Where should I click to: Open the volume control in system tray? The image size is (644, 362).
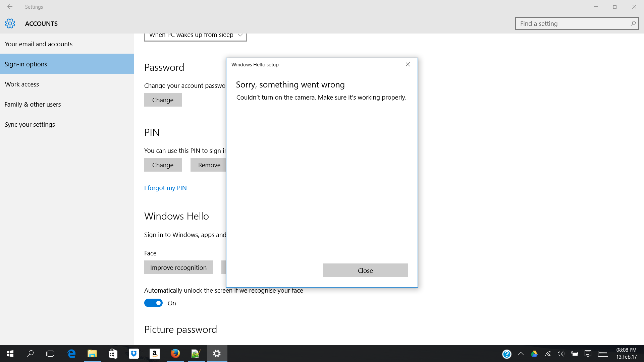coord(561,354)
